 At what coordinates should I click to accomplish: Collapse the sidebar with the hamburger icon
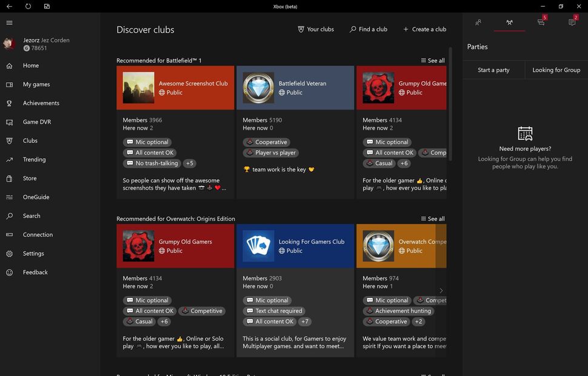pos(9,23)
